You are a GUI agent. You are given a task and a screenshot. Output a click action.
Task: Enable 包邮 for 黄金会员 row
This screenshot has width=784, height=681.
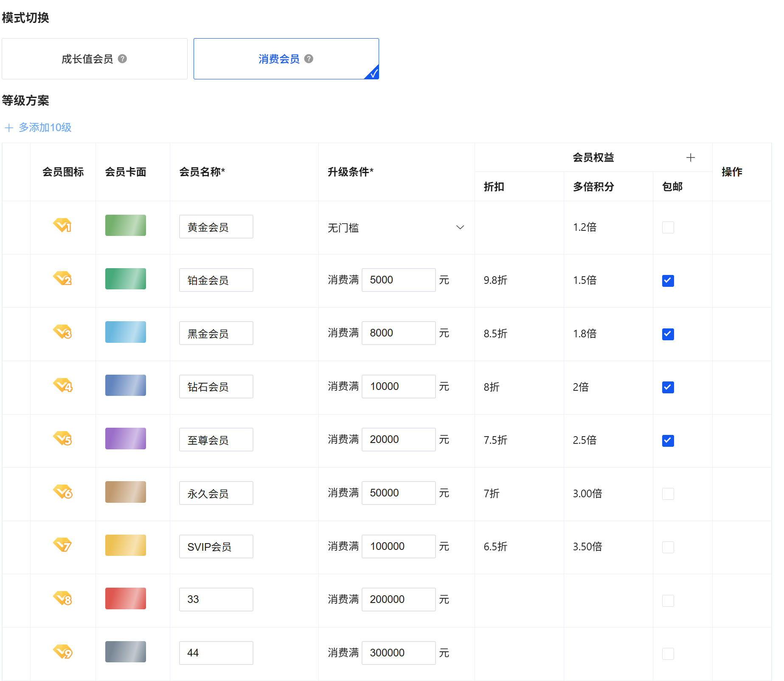tap(668, 227)
